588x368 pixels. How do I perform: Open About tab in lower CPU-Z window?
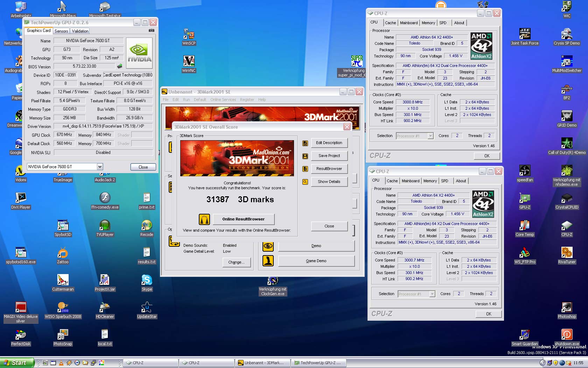[461, 181]
